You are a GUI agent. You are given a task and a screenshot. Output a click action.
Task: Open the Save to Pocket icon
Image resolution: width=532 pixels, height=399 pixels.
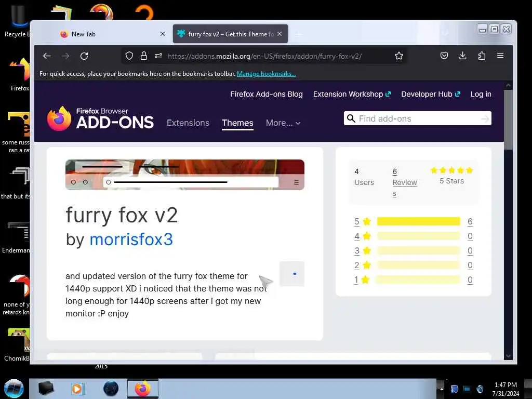click(x=444, y=56)
